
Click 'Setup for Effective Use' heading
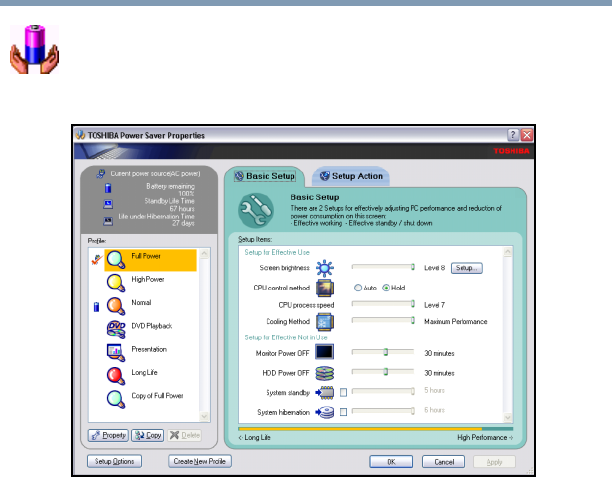[277, 253]
